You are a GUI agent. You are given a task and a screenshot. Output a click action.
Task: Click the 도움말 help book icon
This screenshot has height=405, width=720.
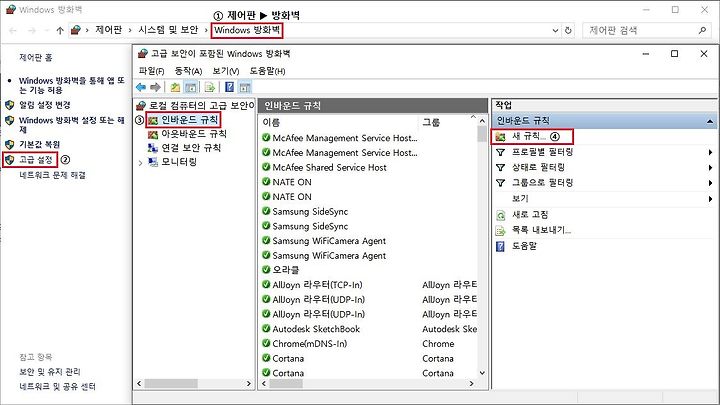[501, 246]
